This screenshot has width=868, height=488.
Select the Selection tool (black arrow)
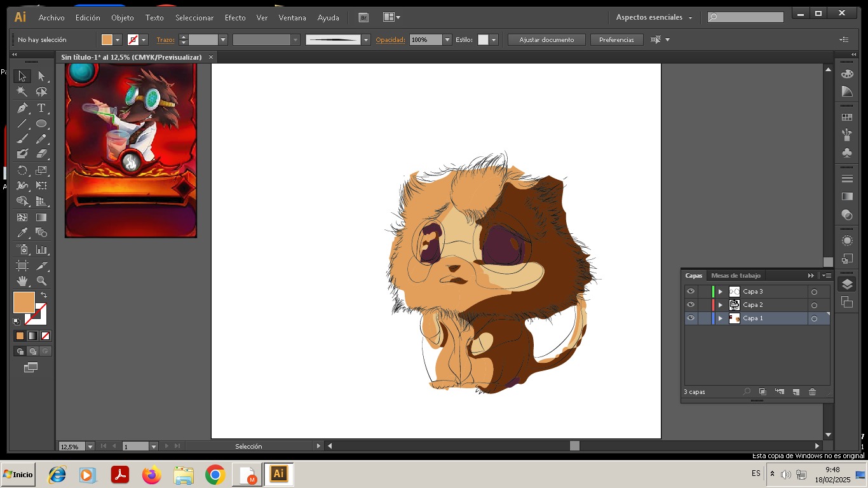click(x=22, y=76)
